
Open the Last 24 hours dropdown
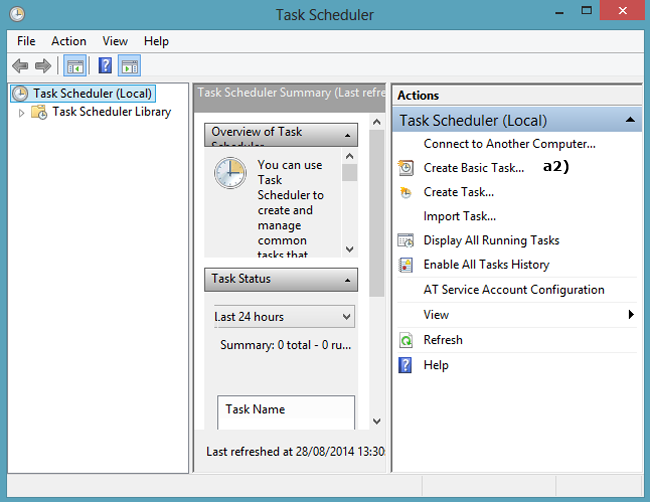coord(284,317)
